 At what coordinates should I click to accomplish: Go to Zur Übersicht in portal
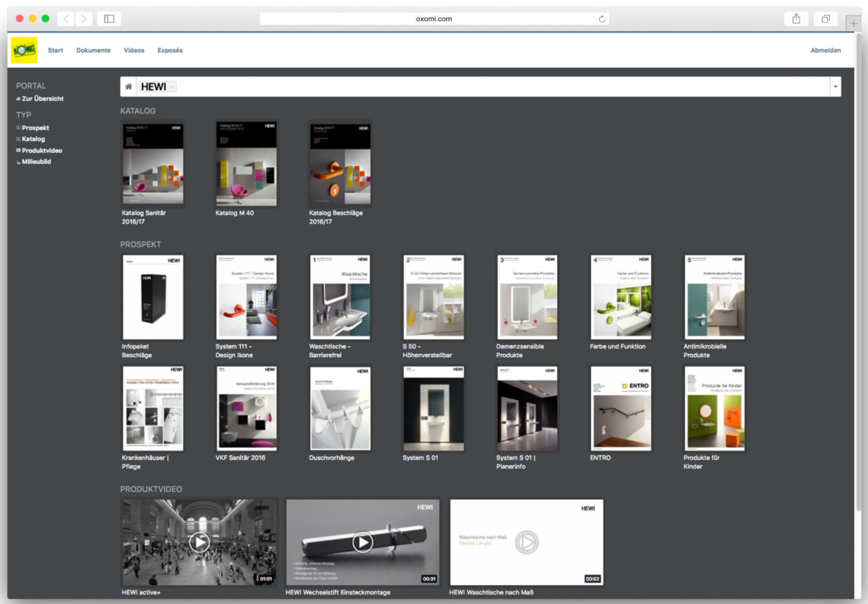click(43, 98)
